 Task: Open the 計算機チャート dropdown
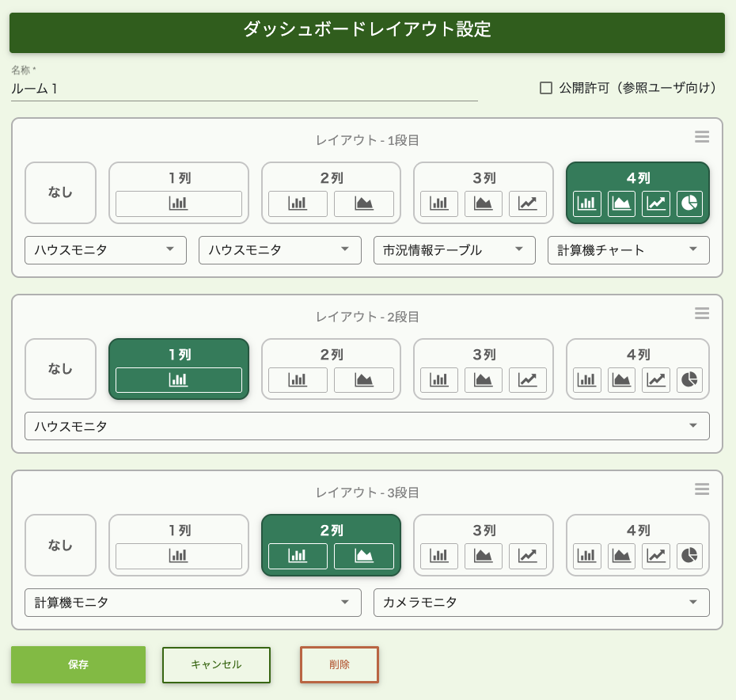tap(628, 250)
